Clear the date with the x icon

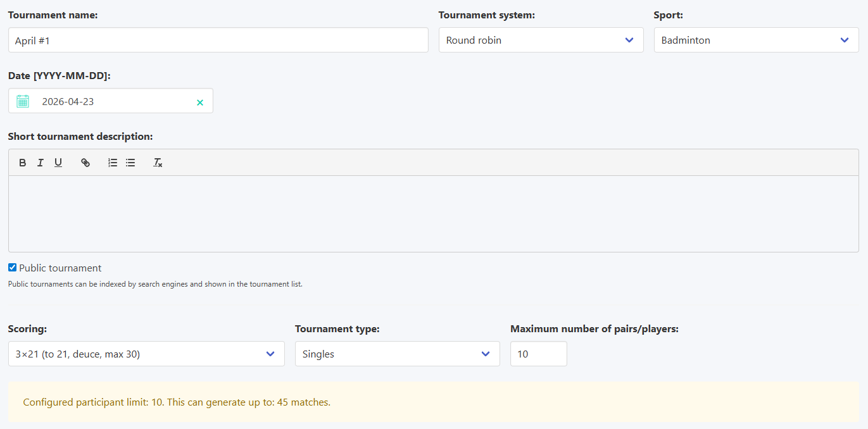200,102
